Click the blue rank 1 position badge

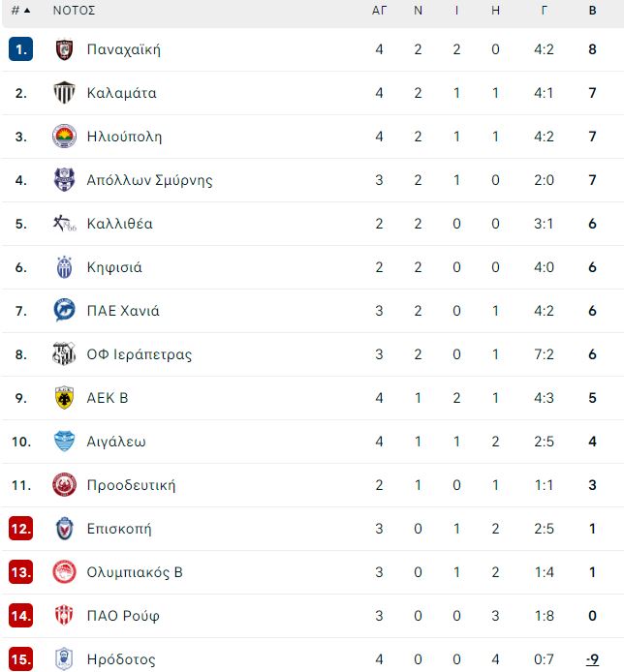tap(21, 49)
